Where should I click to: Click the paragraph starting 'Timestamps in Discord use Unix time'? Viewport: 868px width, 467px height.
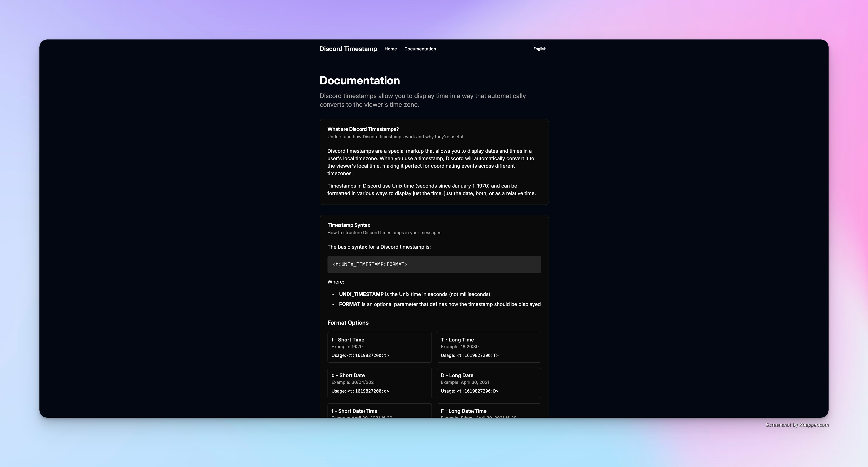pos(431,189)
